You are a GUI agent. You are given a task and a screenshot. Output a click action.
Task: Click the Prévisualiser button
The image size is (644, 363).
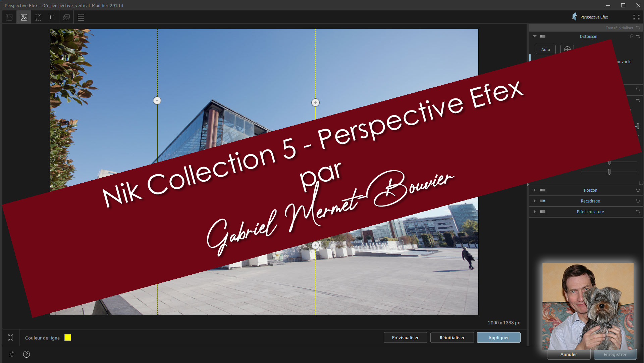pyautogui.click(x=405, y=337)
